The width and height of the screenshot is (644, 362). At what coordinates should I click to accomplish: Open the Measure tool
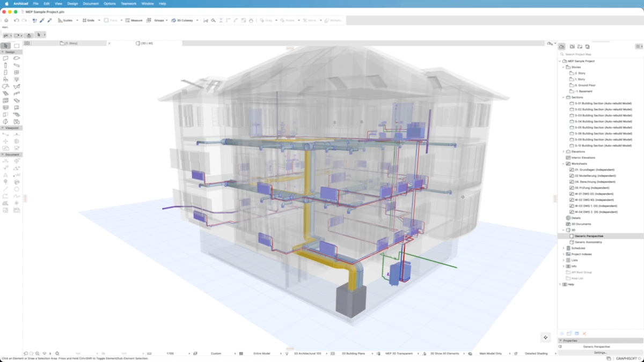pyautogui.click(x=134, y=20)
